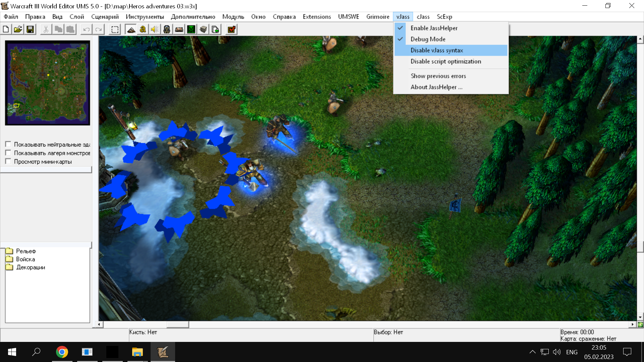
Task: Open About JassHelper dialog
Action: point(451,87)
